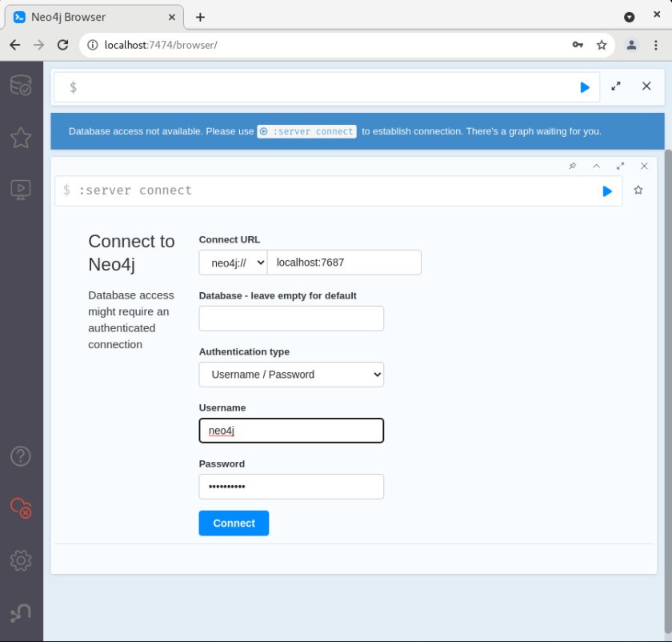The image size is (672, 642).
Task: Save :server connect as favorite star
Action: (x=638, y=191)
